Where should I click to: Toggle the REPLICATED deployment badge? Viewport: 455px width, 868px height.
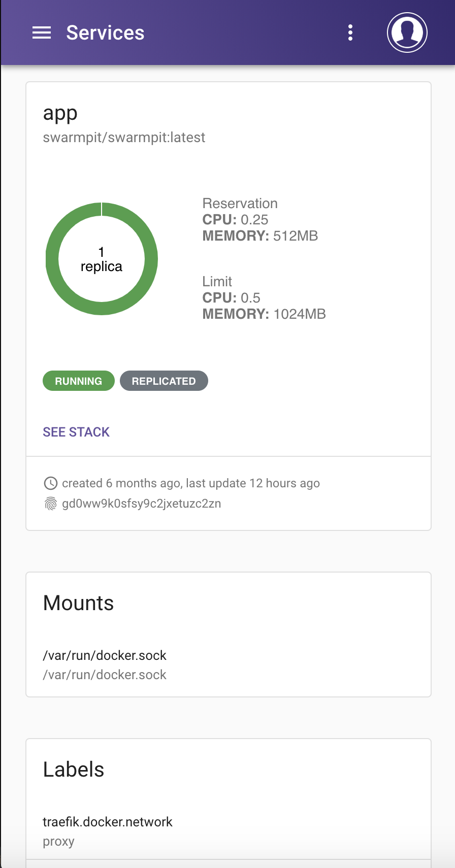point(164,380)
